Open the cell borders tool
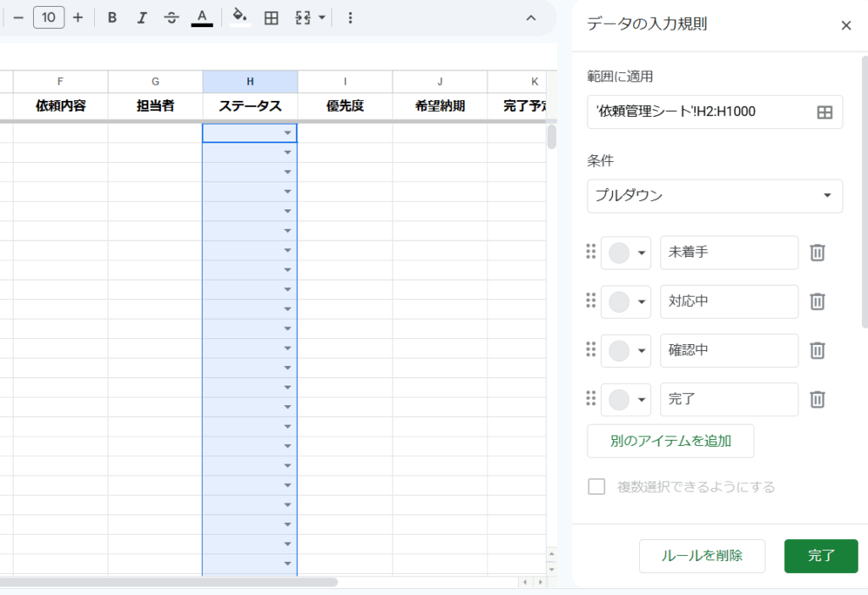 [271, 18]
